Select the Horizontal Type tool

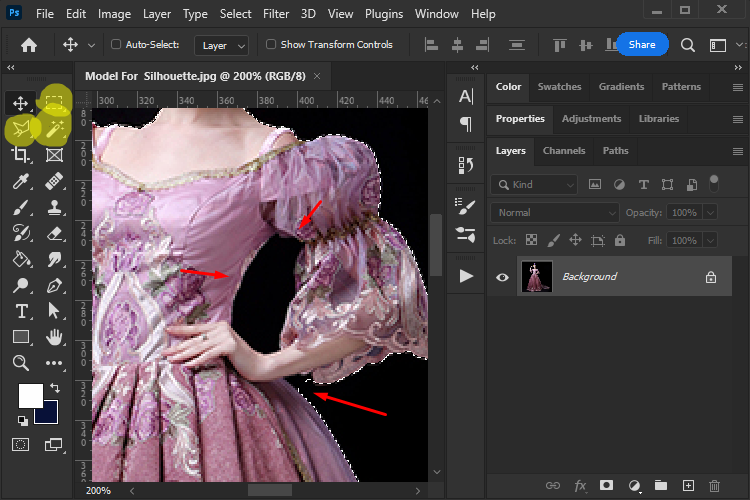click(x=21, y=311)
